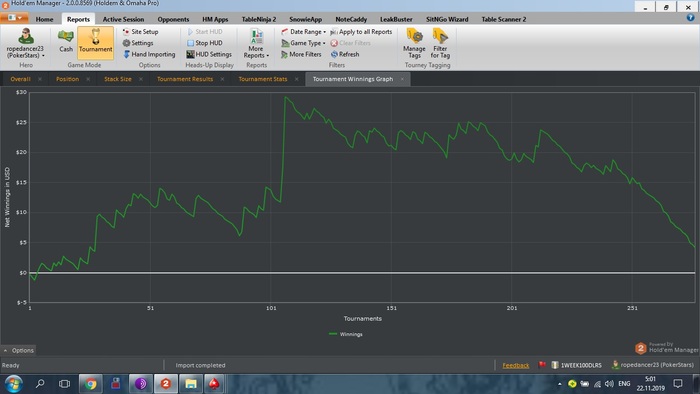Switch to the Stack Size report tab

click(118, 79)
